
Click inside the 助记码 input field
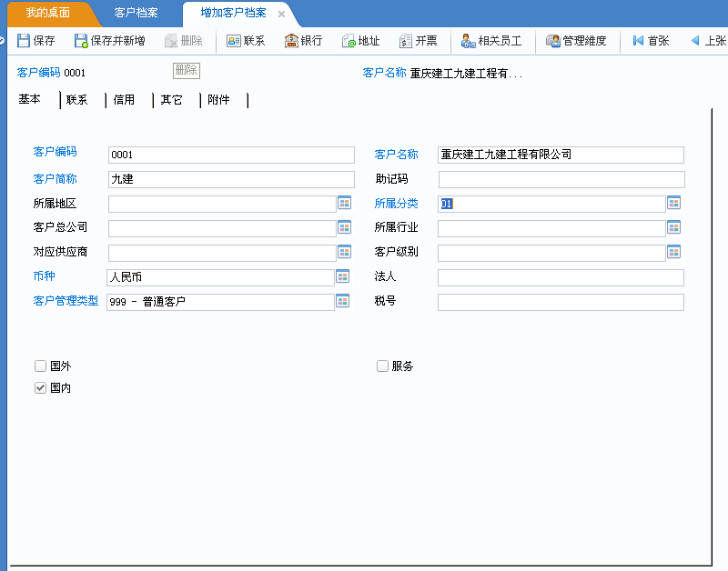point(561,179)
